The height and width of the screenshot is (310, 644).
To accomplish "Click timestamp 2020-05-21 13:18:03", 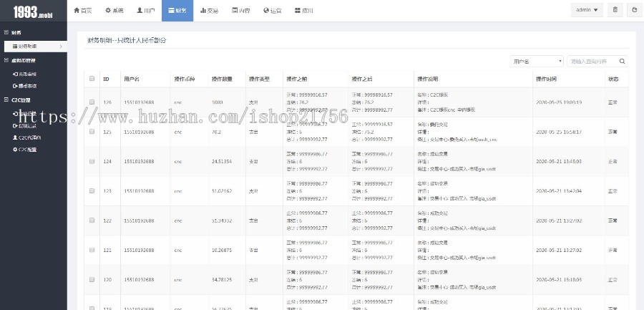I will pos(559,280).
